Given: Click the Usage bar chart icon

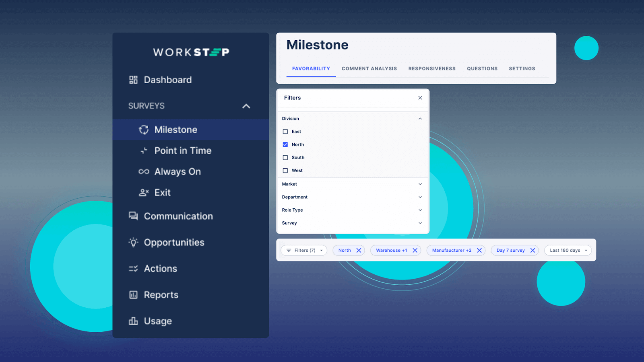Looking at the screenshot, I should tap(133, 321).
